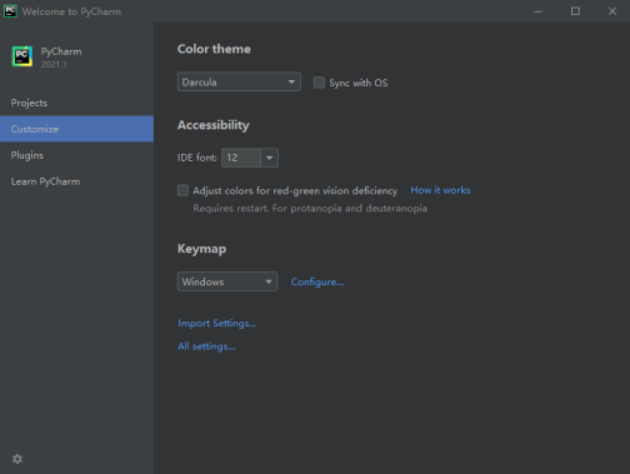Click the 'Requires restart' hint text

tap(310, 208)
